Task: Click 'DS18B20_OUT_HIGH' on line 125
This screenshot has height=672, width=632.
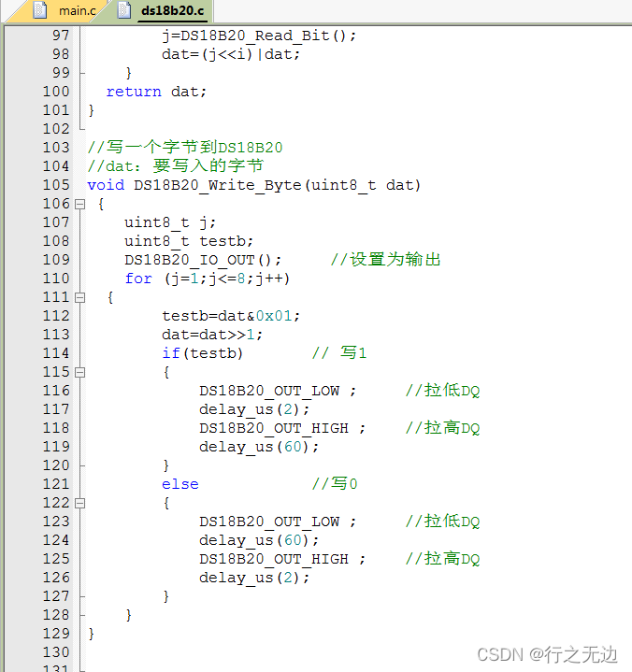Action: point(274,559)
